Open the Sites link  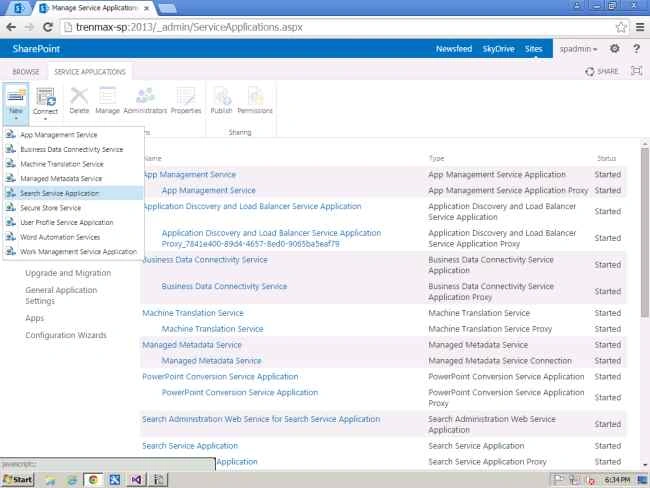(534, 49)
